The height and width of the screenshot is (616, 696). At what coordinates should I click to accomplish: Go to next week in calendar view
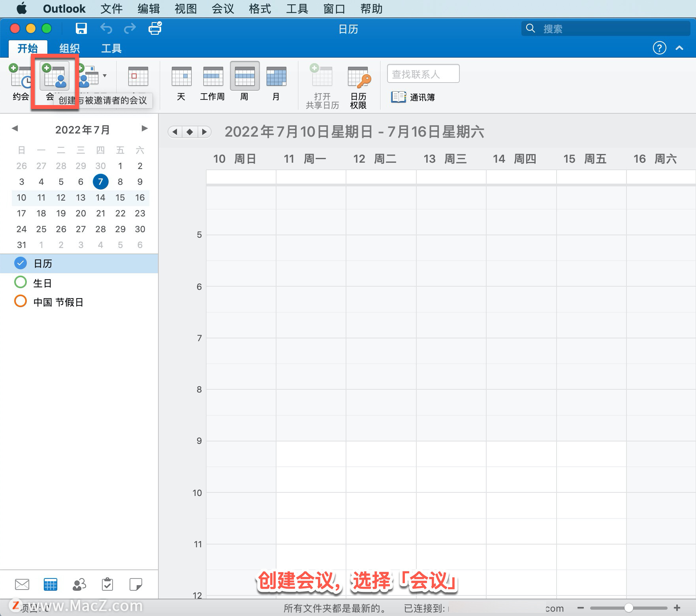pyautogui.click(x=204, y=132)
